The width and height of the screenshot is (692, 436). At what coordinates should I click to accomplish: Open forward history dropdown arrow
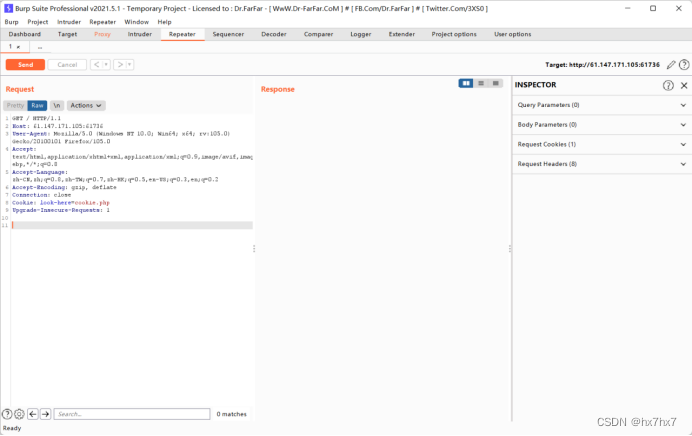point(130,65)
